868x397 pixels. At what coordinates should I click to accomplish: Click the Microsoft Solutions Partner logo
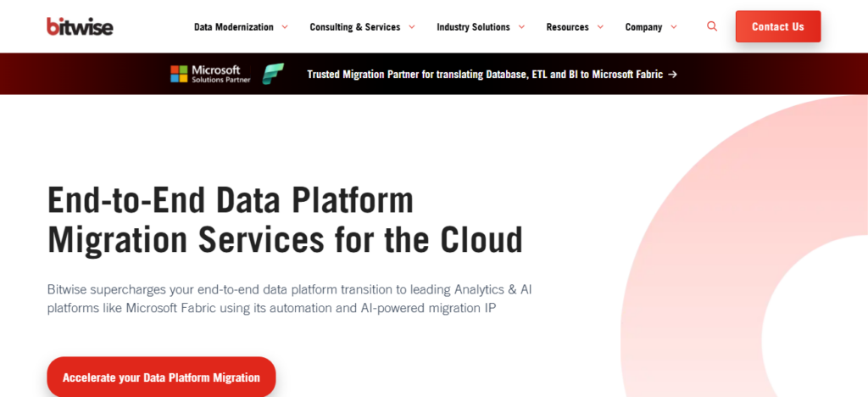point(210,74)
